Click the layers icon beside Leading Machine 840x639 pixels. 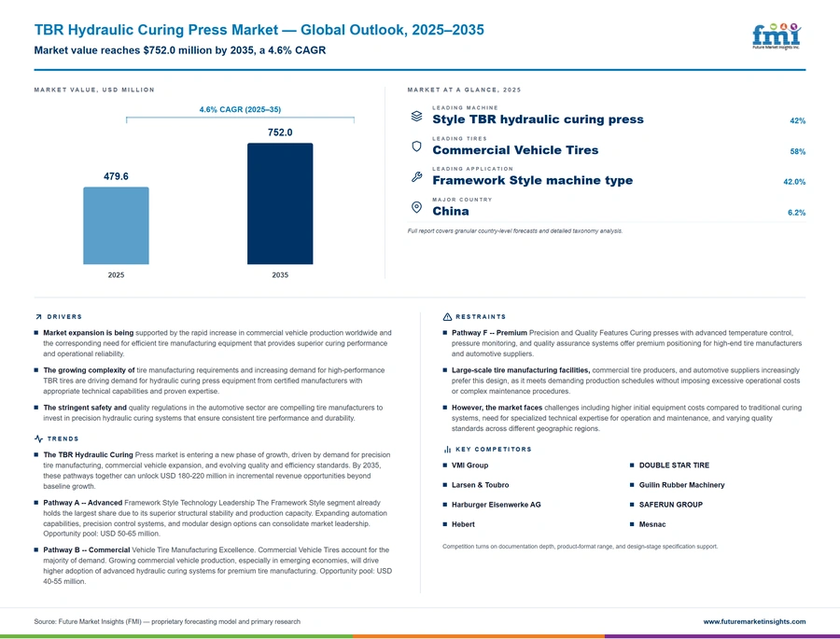tap(416, 117)
